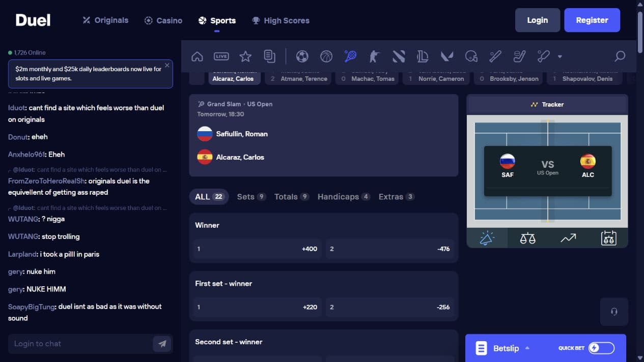Open the sports home icon
Viewport: 644px width, 362px height.
click(197, 56)
